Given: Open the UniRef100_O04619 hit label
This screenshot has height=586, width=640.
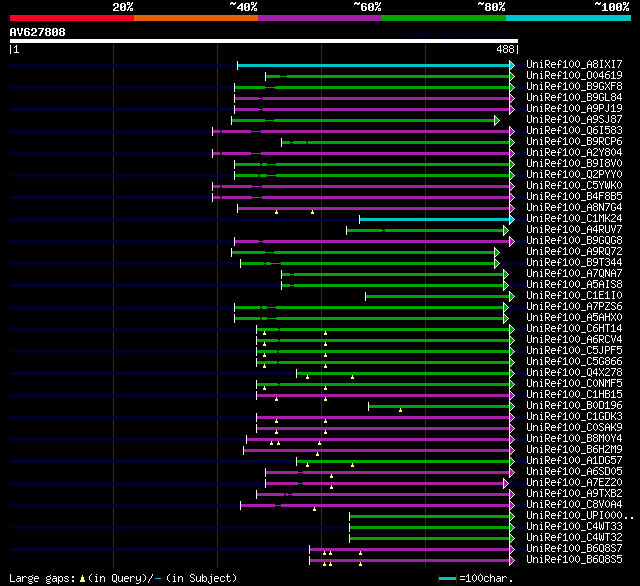Looking at the screenshot, I should (574, 75).
